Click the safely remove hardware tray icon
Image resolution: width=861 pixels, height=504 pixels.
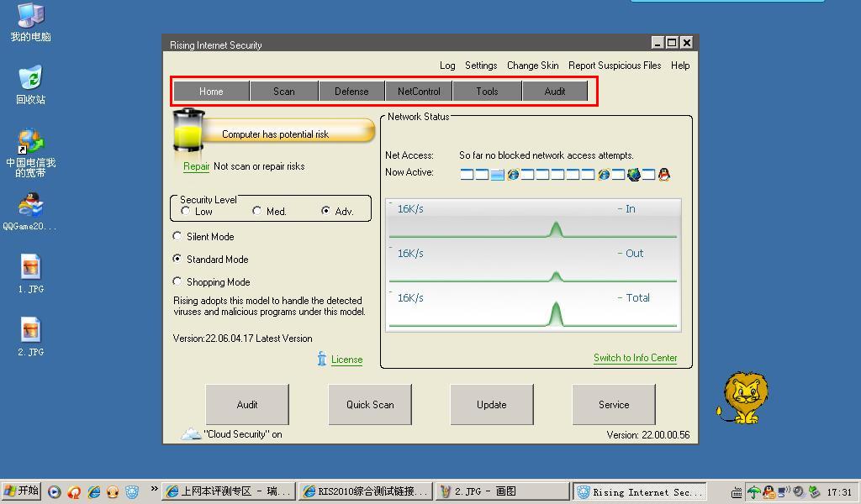814,492
